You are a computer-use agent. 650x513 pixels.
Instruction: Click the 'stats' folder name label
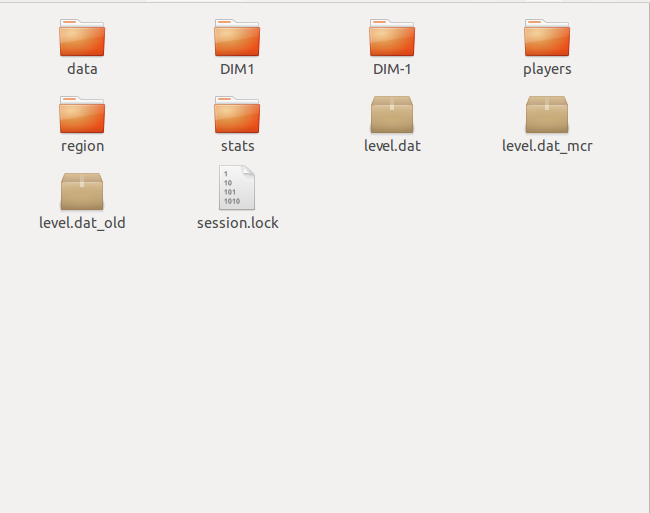coord(237,146)
